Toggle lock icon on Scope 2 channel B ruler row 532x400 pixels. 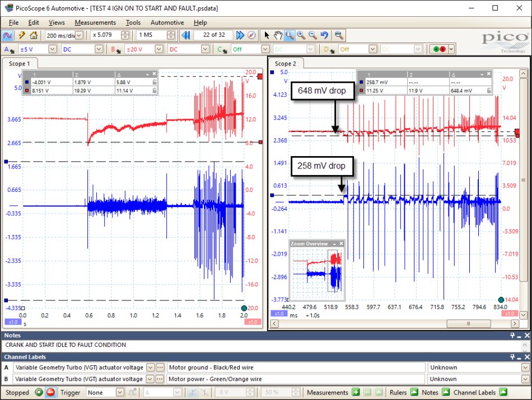click(489, 91)
